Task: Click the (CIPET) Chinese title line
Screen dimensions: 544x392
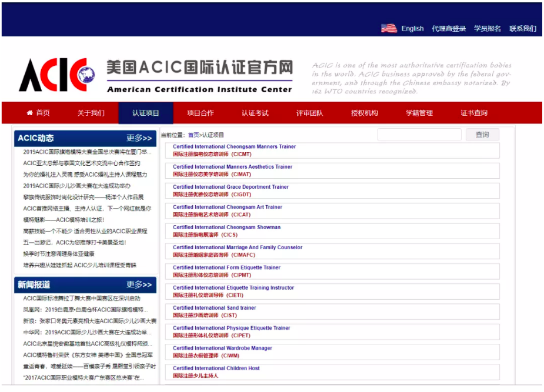Action: tap(212, 335)
